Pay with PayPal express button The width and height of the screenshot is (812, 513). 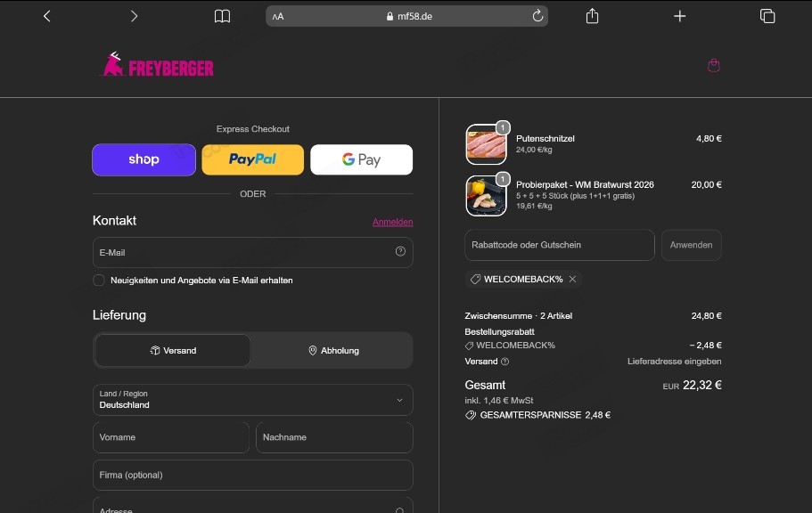click(x=253, y=159)
